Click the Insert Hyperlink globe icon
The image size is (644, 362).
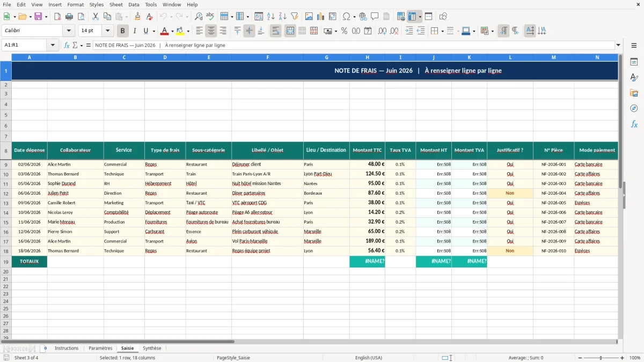click(x=363, y=17)
